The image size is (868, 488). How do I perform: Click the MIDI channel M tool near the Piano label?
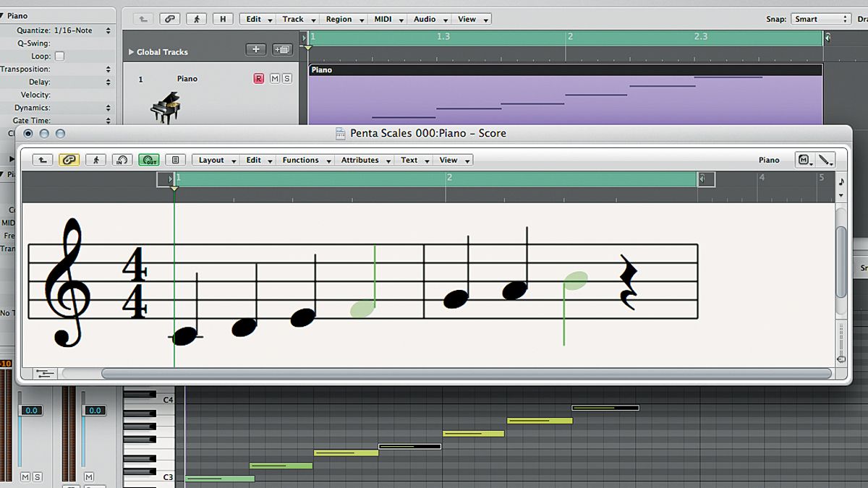tap(804, 159)
